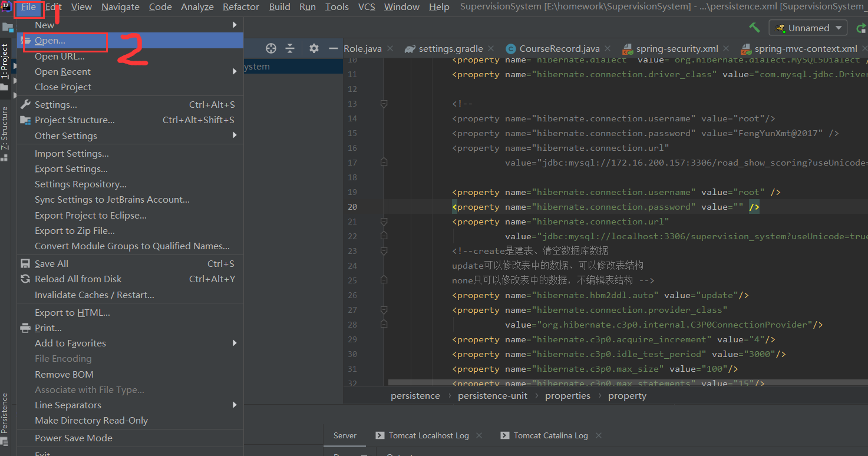Image resolution: width=868 pixels, height=456 pixels.
Task: Close the Role.java tab
Action: (x=391, y=49)
